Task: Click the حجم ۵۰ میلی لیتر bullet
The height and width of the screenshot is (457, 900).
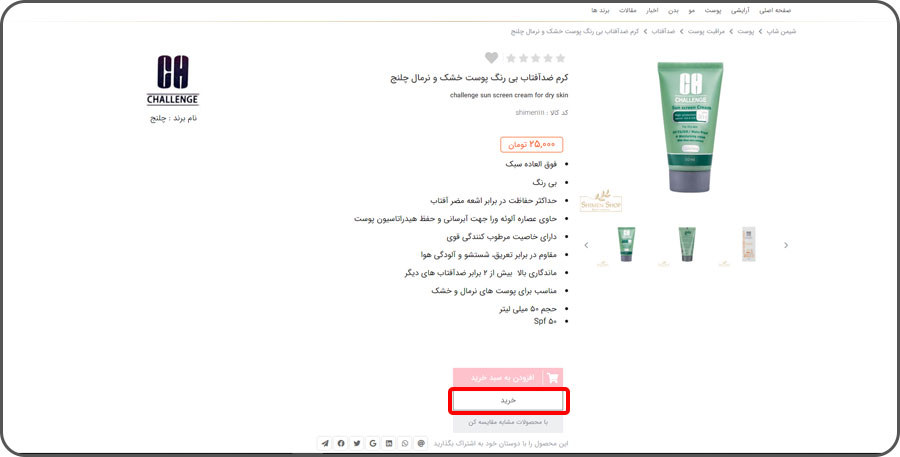Action: tap(529, 309)
